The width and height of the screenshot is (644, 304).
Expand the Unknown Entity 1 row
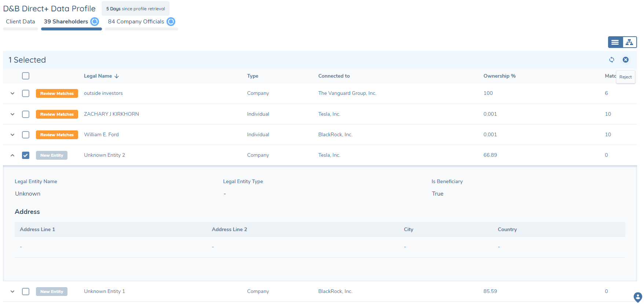point(12,292)
